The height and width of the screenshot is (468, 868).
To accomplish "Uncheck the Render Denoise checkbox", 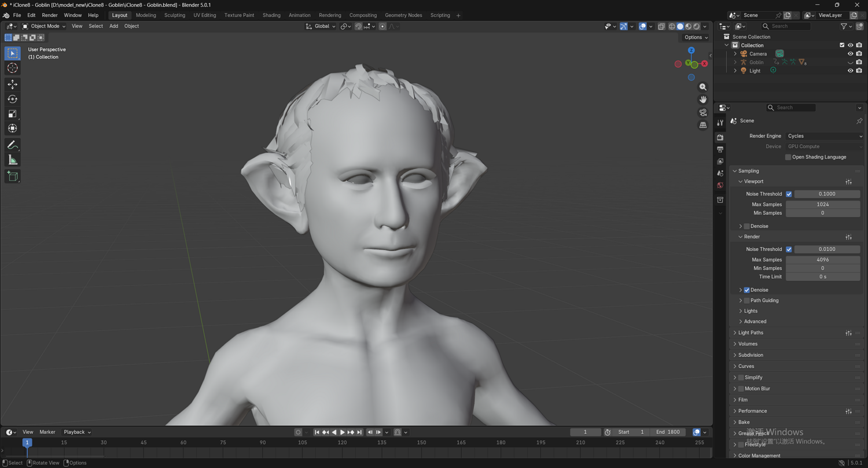I will coord(746,290).
